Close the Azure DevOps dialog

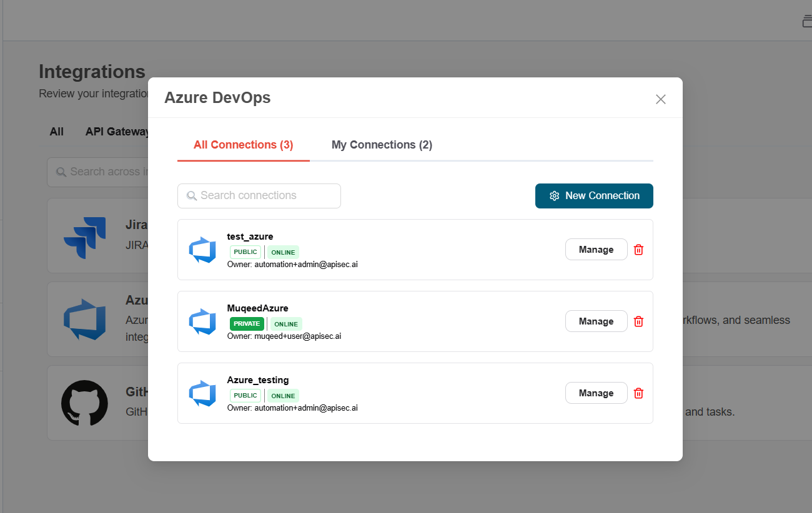point(661,99)
